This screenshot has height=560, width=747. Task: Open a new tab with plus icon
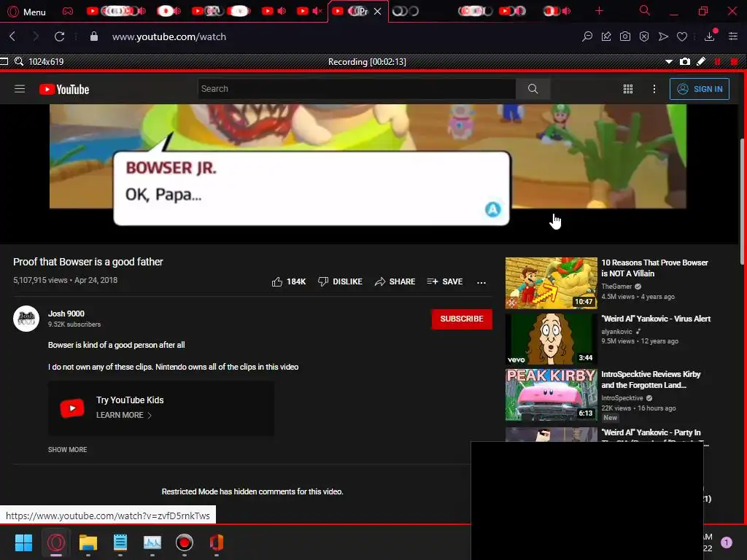click(599, 10)
